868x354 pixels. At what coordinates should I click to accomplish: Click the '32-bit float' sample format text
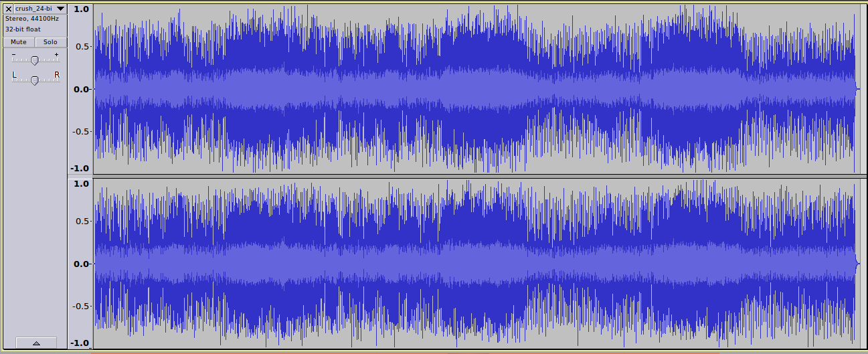23,29
